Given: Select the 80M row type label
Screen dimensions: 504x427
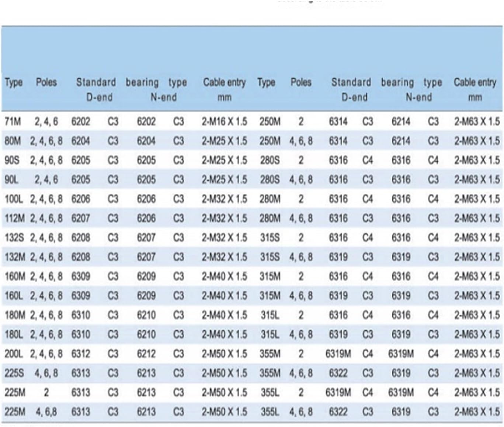Looking at the screenshot, I should click(x=13, y=141).
